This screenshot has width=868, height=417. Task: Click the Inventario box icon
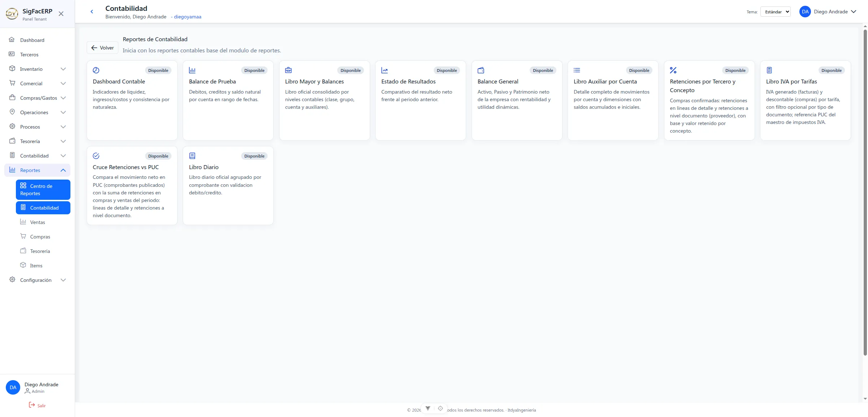[x=12, y=69]
